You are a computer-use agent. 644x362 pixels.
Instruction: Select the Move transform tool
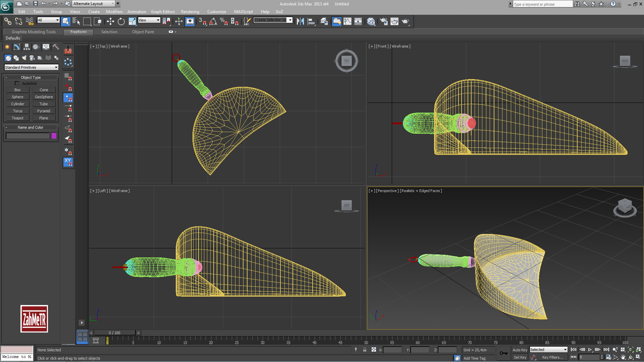[x=110, y=21]
